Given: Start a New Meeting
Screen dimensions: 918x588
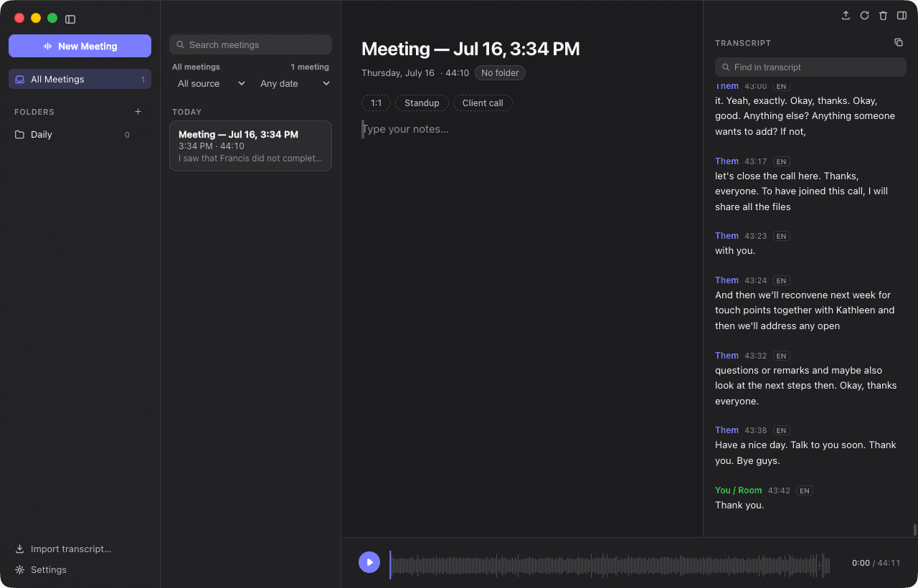Looking at the screenshot, I should [80, 46].
